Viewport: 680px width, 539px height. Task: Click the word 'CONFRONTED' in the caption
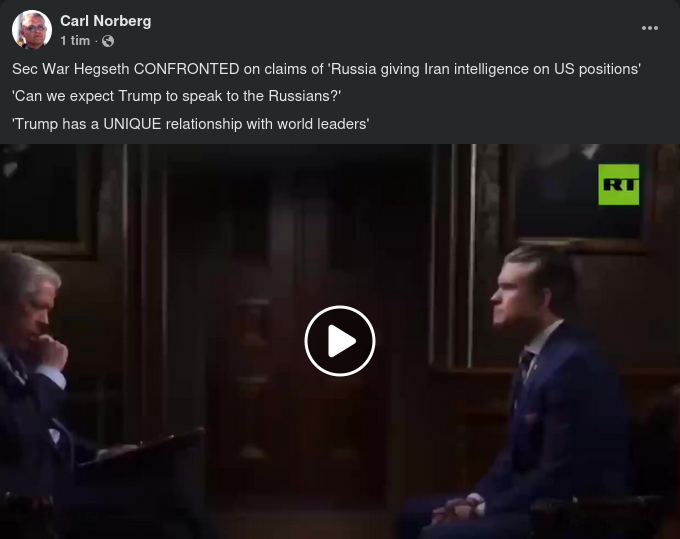pos(186,69)
